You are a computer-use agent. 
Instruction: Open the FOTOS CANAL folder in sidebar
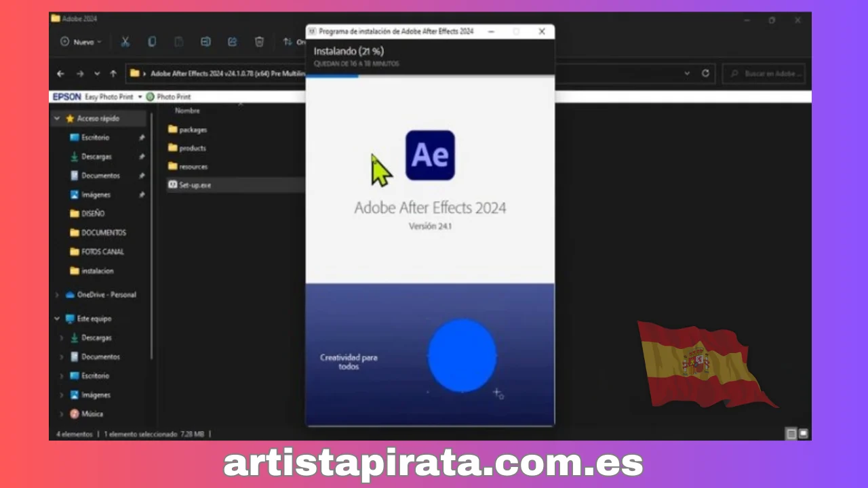click(x=103, y=251)
